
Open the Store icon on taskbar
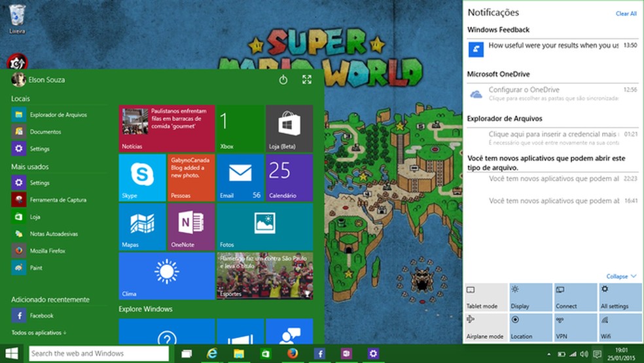pos(266,354)
